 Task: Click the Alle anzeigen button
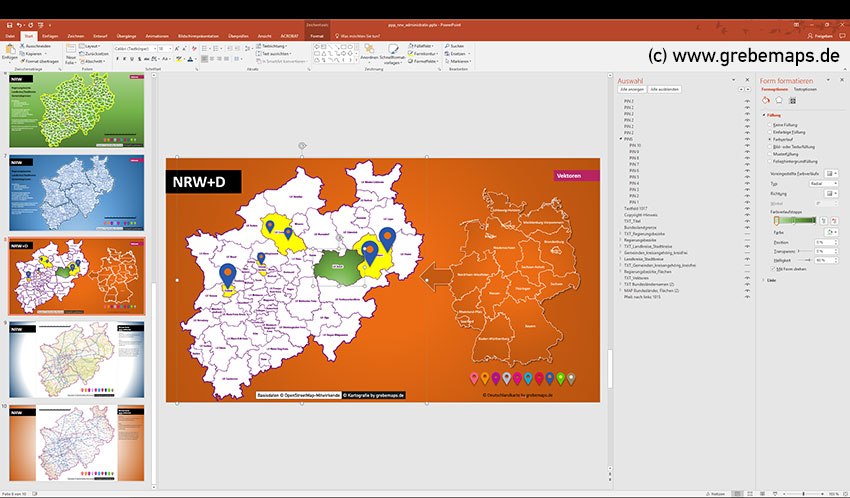click(632, 88)
